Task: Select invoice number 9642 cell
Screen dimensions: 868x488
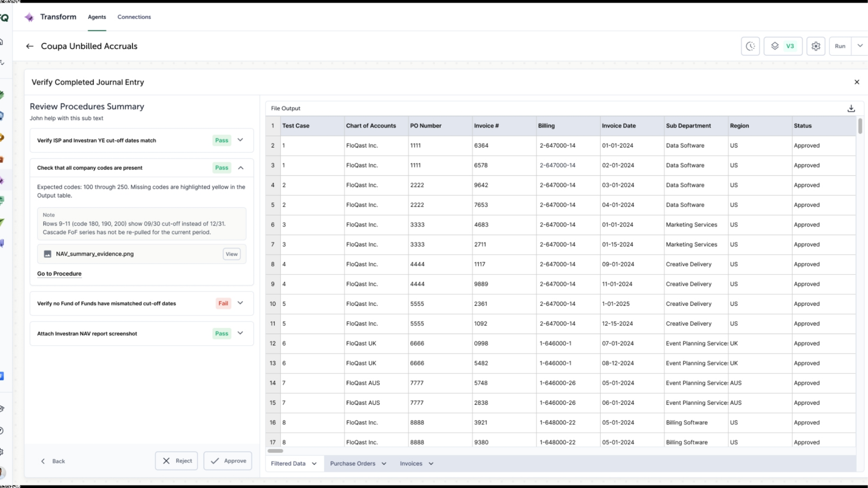Action: pyautogui.click(x=504, y=185)
